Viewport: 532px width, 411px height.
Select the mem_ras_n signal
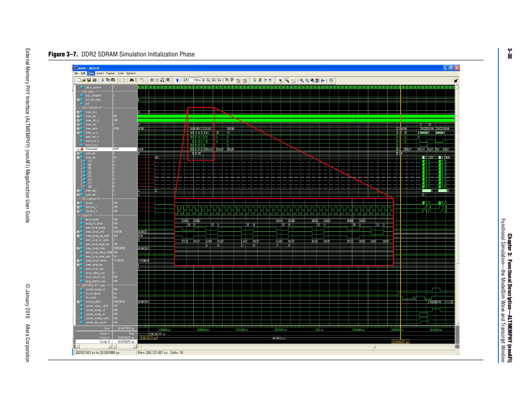(x=92, y=137)
